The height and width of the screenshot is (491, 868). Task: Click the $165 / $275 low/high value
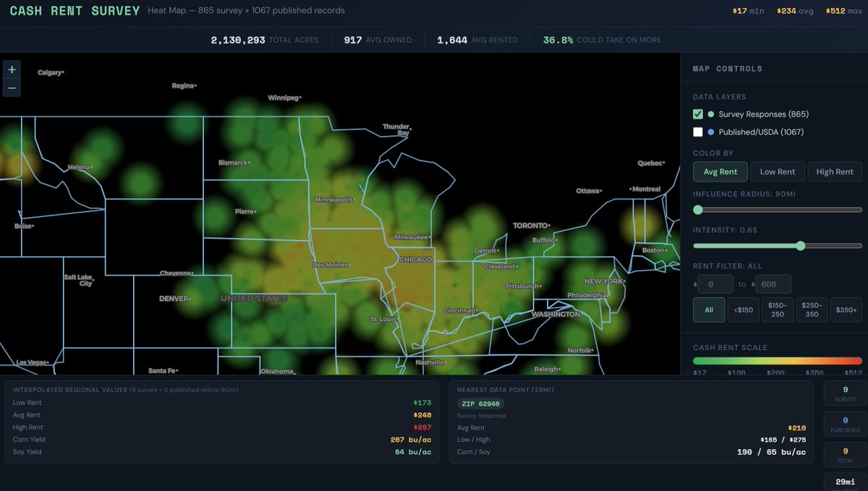point(783,440)
